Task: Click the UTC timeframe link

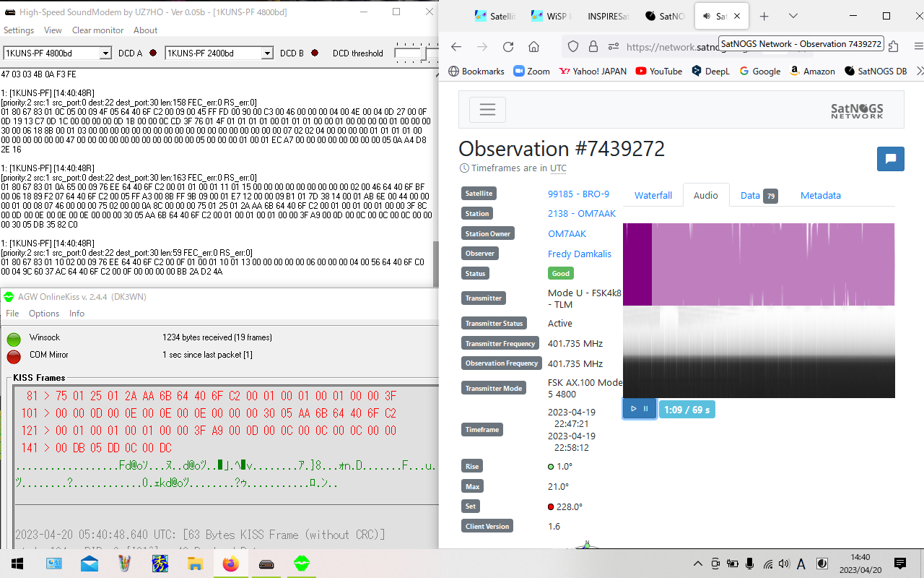Action: pyautogui.click(x=558, y=168)
